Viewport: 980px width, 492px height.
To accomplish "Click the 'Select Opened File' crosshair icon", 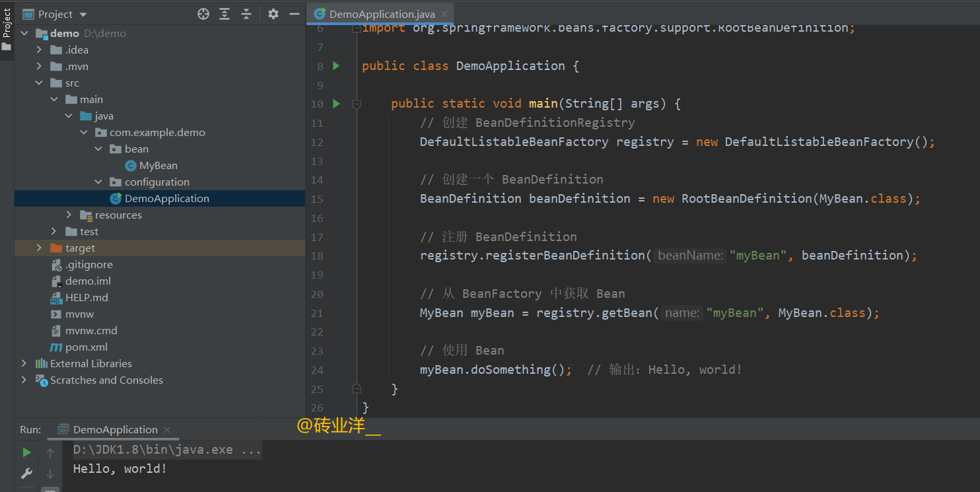I will point(203,13).
